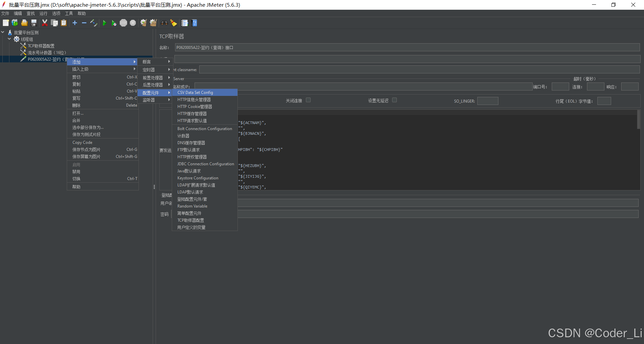
Task: Click the 响应 timeout input field
Action: pyautogui.click(x=630, y=87)
